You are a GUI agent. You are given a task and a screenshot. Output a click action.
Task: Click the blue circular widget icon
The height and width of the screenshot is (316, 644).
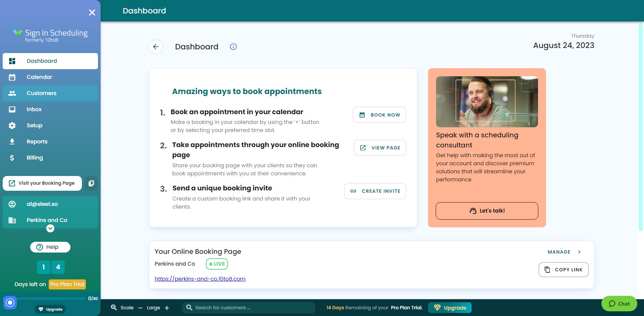tap(10, 303)
